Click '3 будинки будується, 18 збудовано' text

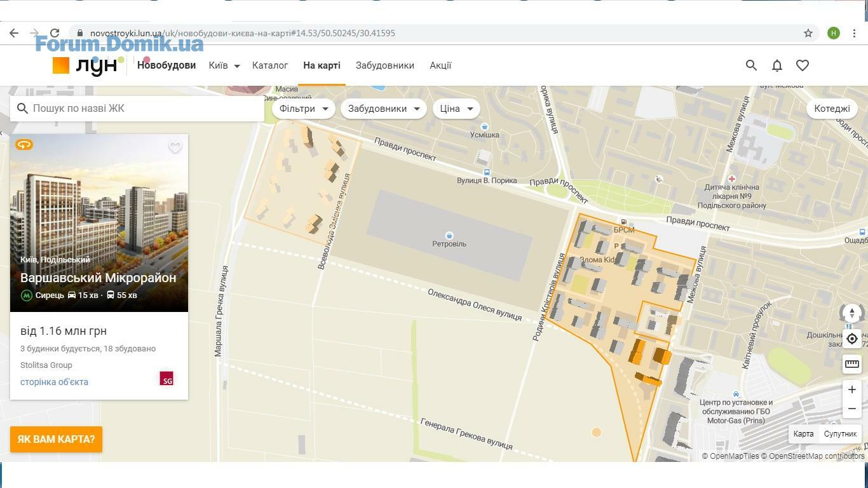(x=88, y=348)
